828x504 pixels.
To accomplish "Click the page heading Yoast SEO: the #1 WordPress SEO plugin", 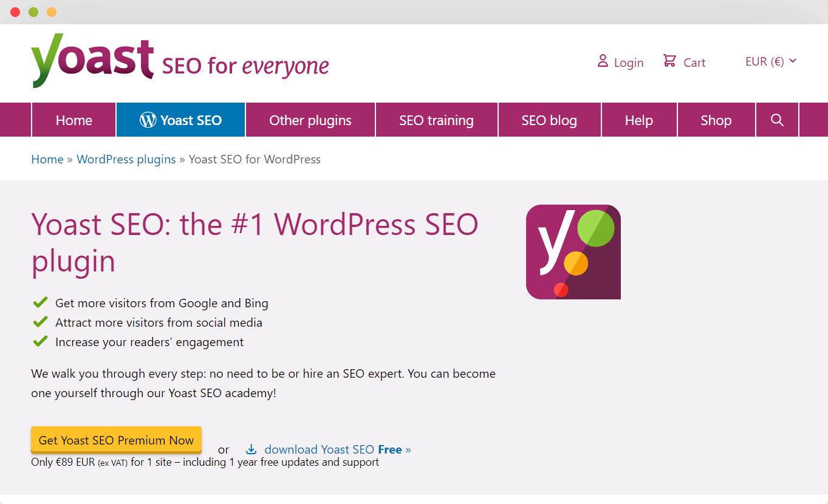I will tap(255, 242).
